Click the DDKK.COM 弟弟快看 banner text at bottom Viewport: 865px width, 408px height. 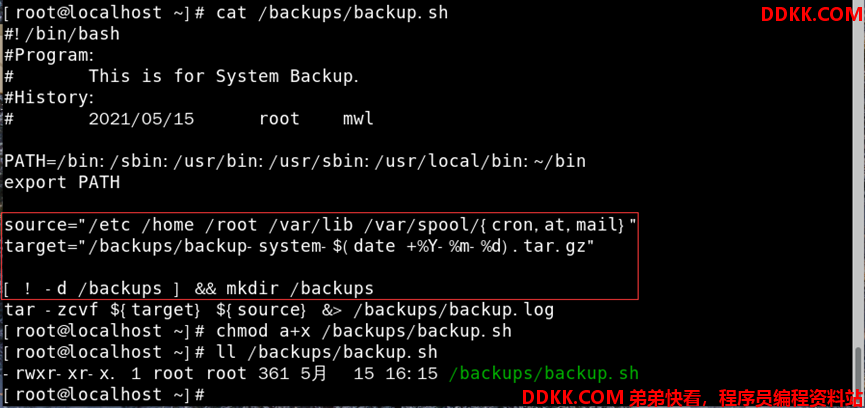pyautogui.click(x=692, y=397)
